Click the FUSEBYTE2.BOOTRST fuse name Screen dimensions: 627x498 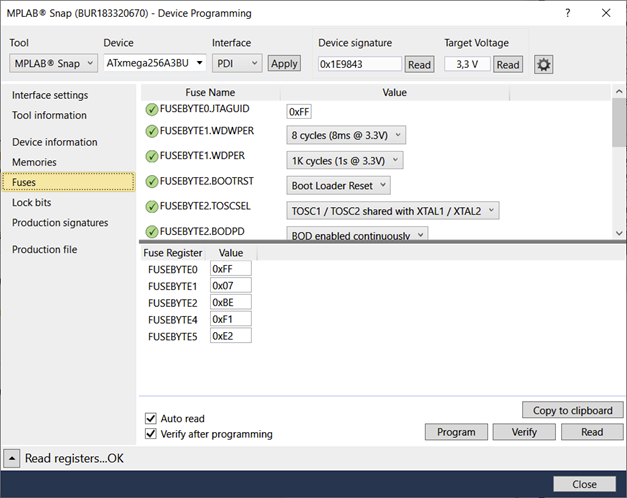coord(207,181)
